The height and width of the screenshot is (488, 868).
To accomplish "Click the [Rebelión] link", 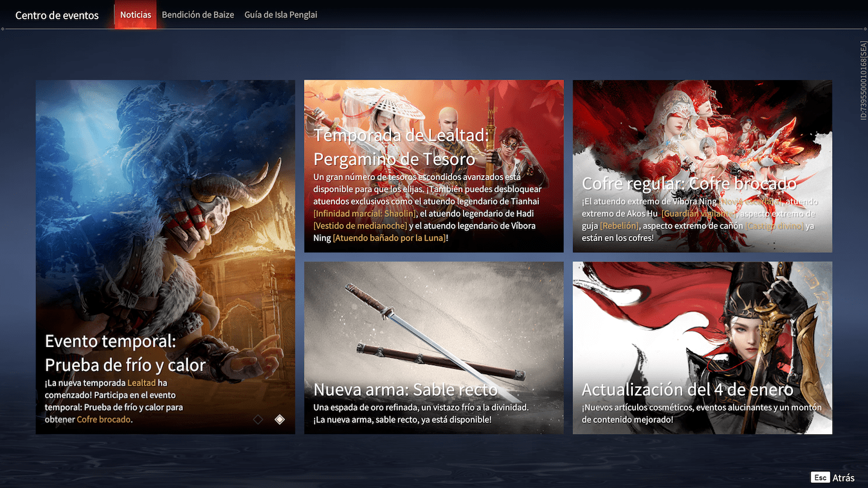I will (x=619, y=226).
